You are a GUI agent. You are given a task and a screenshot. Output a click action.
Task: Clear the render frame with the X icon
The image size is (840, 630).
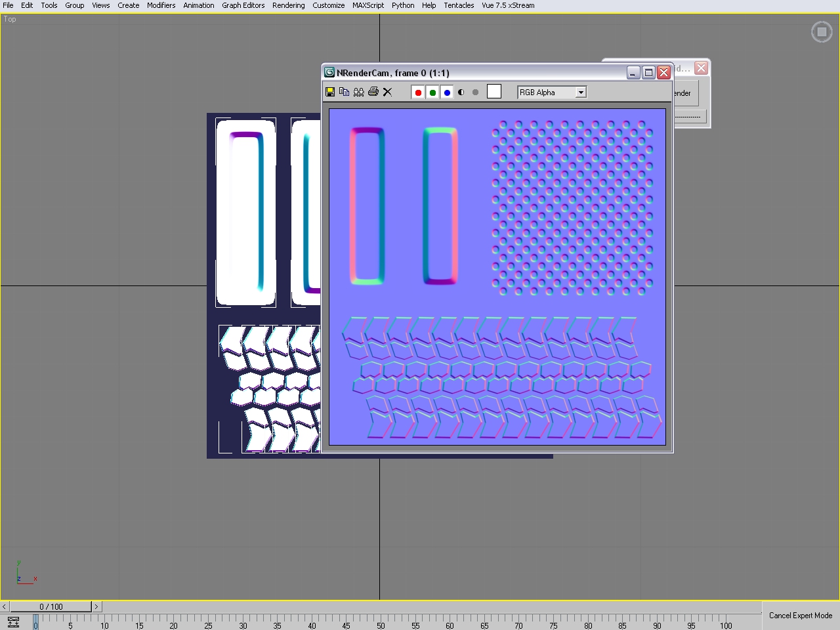[387, 92]
